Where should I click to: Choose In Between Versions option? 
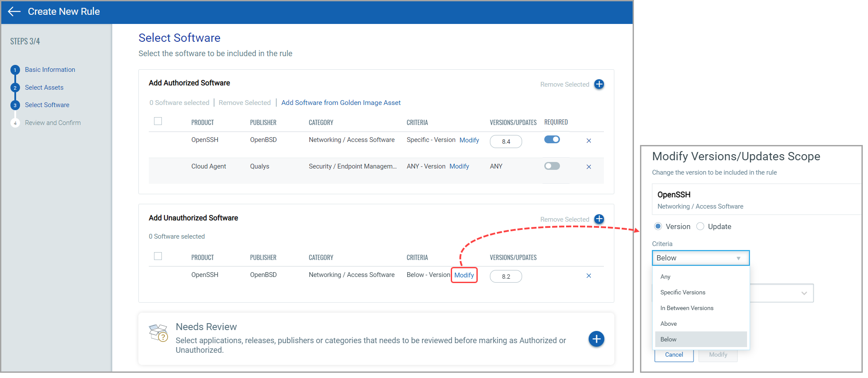pos(701,308)
